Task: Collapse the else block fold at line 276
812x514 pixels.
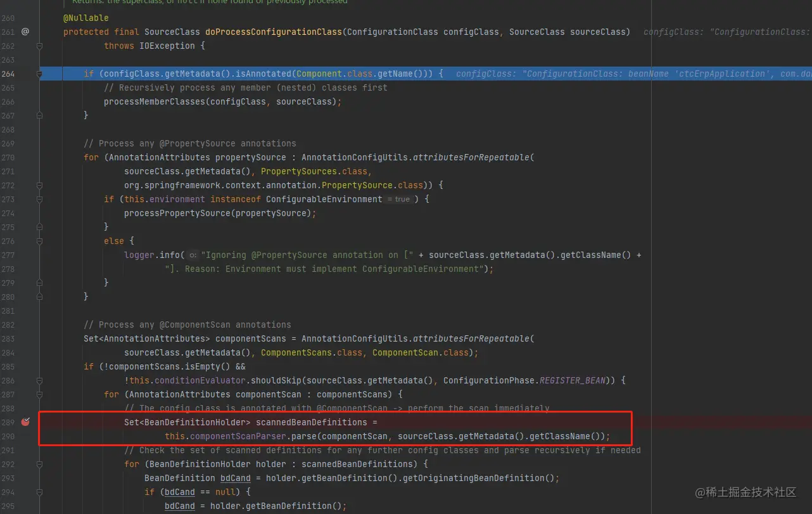Action: click(x=39, y=241)
